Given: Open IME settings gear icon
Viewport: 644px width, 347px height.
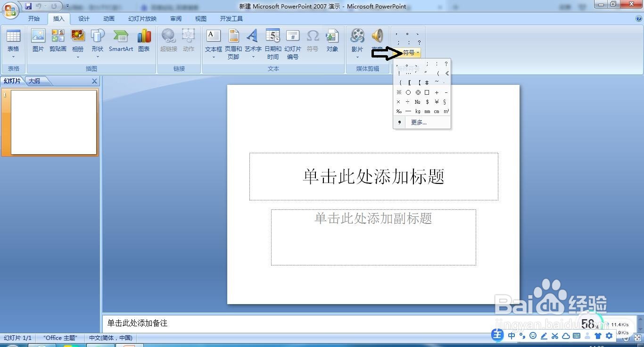Looking at the screenshot, I should [x=609, y=336].
